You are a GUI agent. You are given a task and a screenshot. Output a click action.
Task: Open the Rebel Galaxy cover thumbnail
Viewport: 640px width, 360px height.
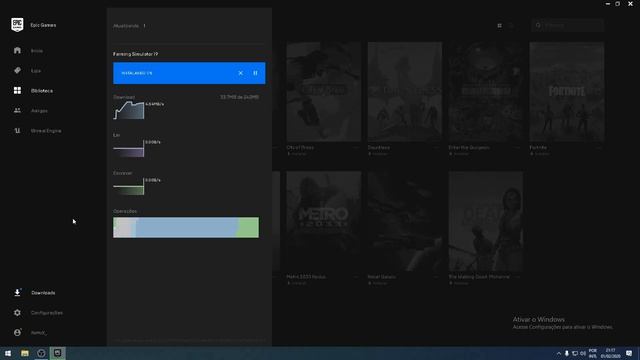point(404,222)
